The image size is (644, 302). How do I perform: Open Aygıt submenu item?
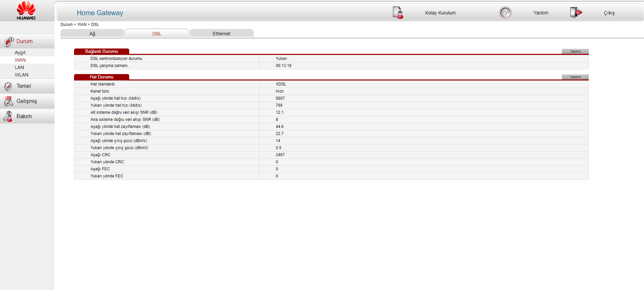(20, 53)
